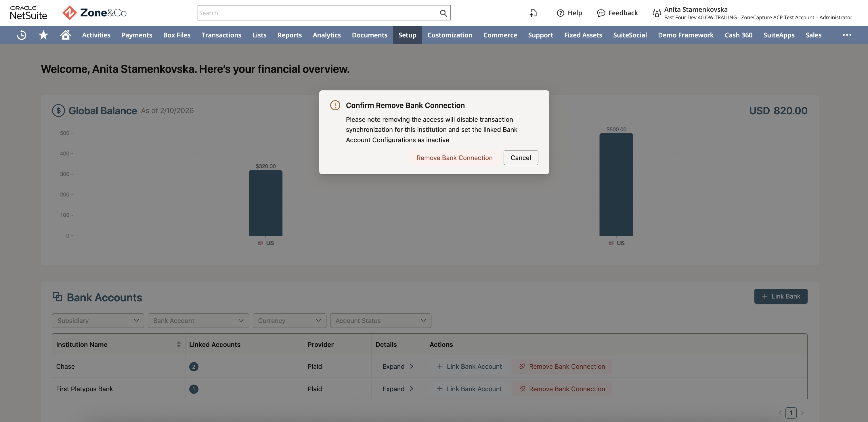Viewport: 868px width, 422px height.
Task: Expand details for First Platypus Bank
Action: 398,389
